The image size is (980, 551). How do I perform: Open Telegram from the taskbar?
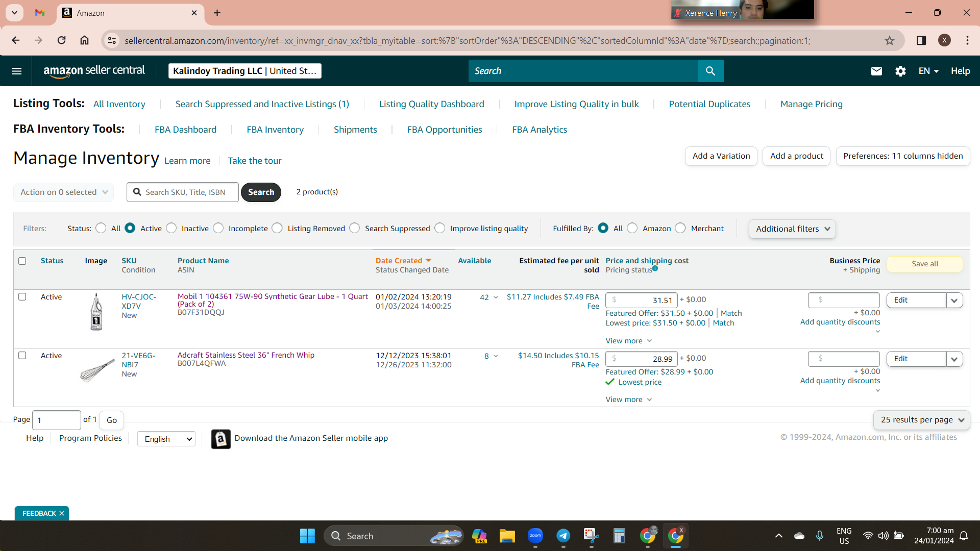pyautogui.click(x=563, y=536)
